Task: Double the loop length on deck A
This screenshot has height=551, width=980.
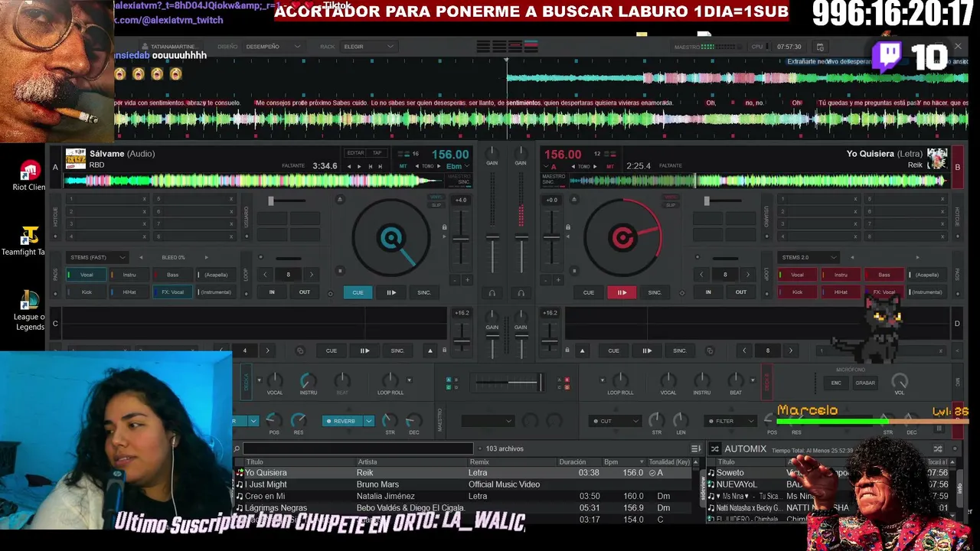Action: 311,274
